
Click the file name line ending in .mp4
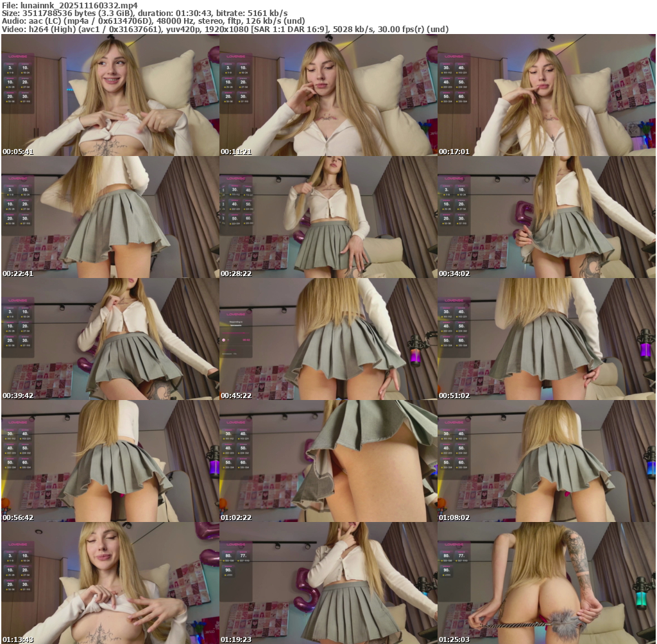click(69, 5)
